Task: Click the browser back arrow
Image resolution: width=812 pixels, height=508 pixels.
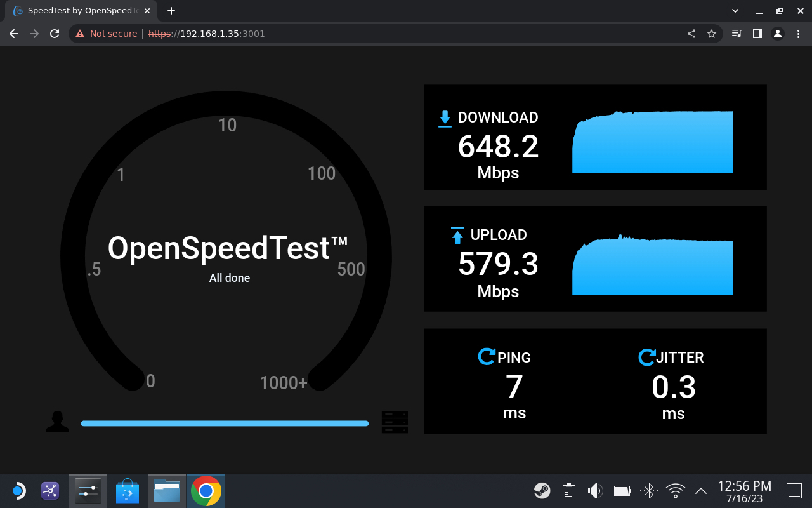Action: (14, 34)
